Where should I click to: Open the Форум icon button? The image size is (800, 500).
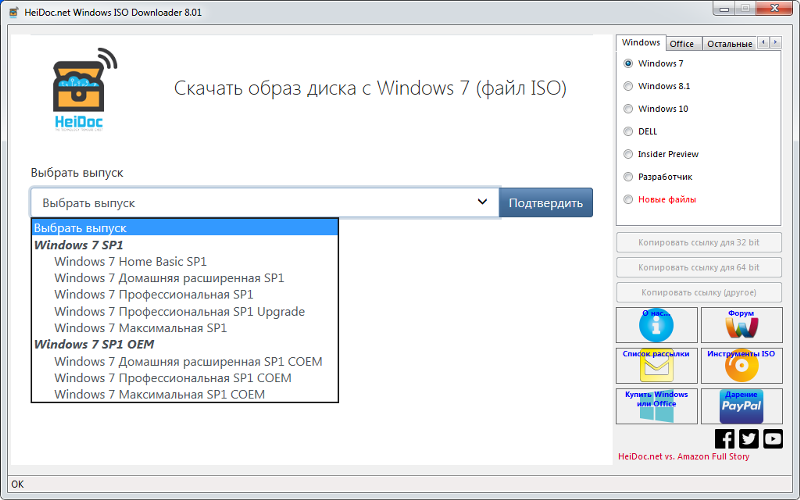[x=741, y=325]
